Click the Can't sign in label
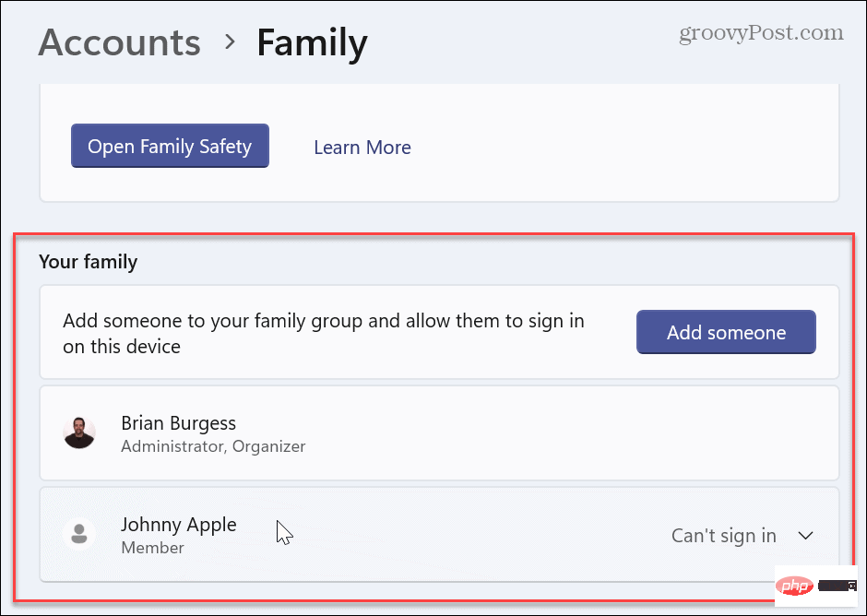The height and width of the screenshot is (616, 867). (723, 535)
